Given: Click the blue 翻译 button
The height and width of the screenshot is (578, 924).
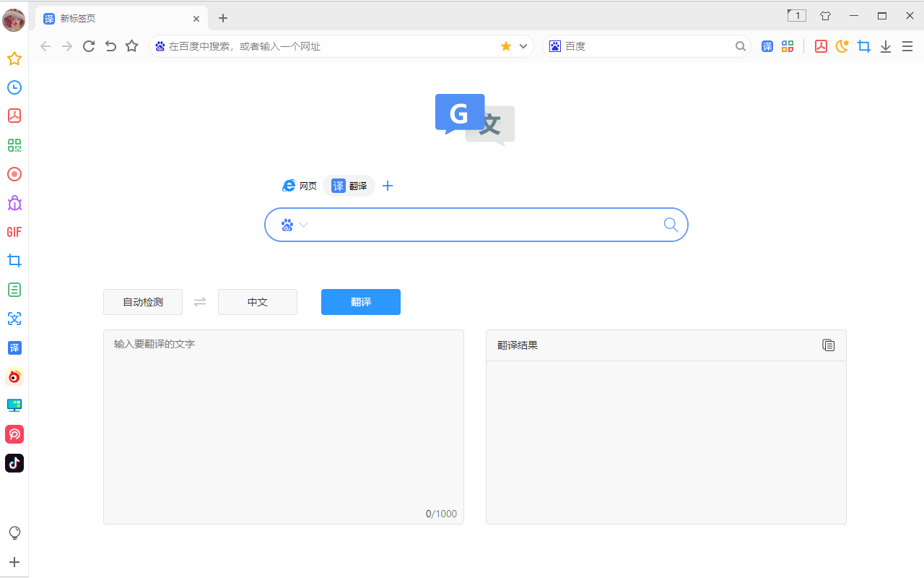Looking at the screenshot, I should point(361,302).
